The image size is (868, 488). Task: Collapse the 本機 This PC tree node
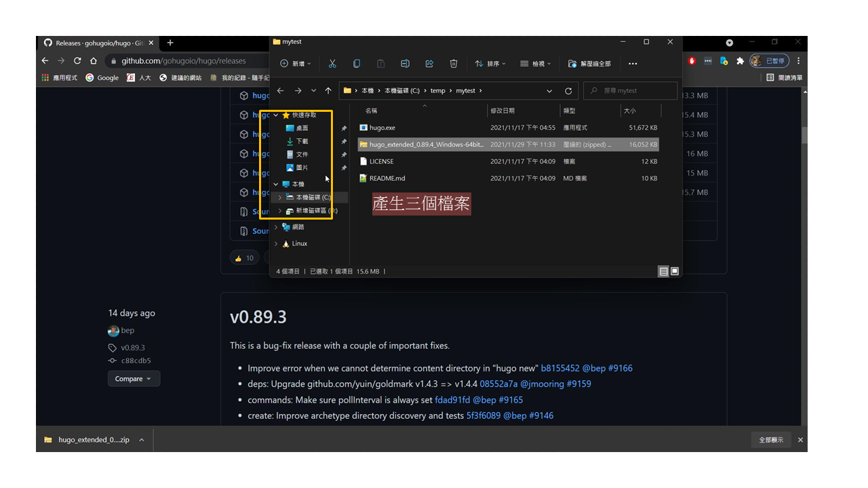(276, 184)
